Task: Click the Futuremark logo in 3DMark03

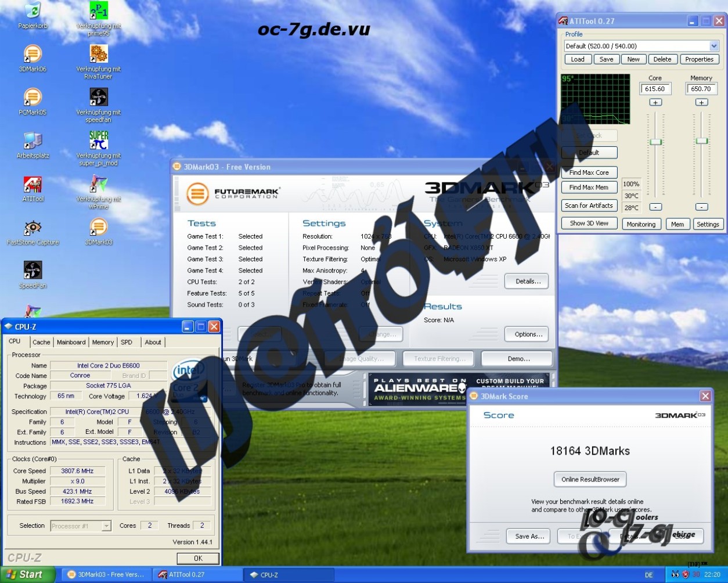Action: (232, 194)
